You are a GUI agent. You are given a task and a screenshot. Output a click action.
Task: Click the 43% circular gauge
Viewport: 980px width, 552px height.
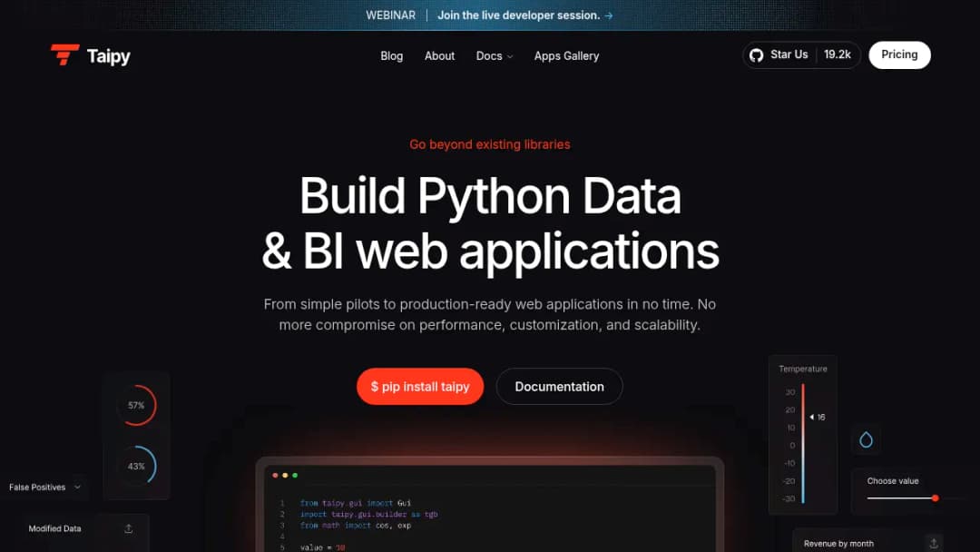tap(136, 466)
